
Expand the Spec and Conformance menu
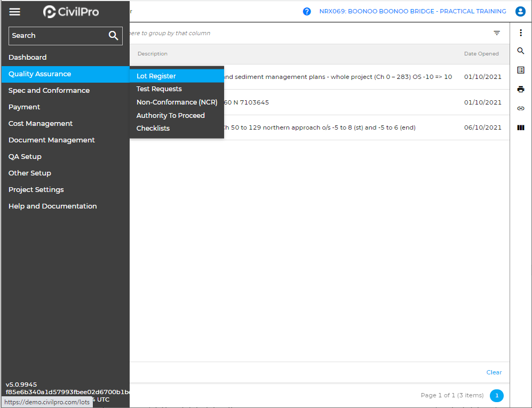click(49, 91)
